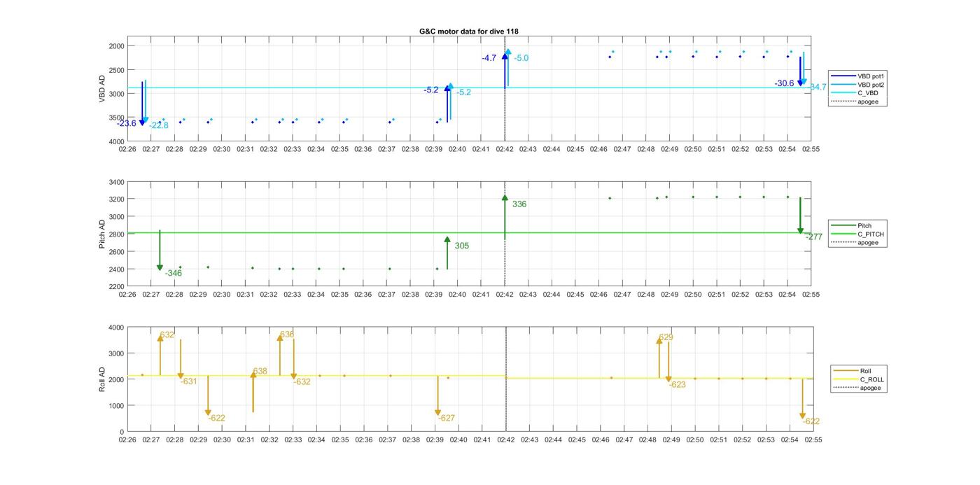Click the downward roll arrow labeled -627
Screen dimensions: 980x485
[x=438, y=396]
